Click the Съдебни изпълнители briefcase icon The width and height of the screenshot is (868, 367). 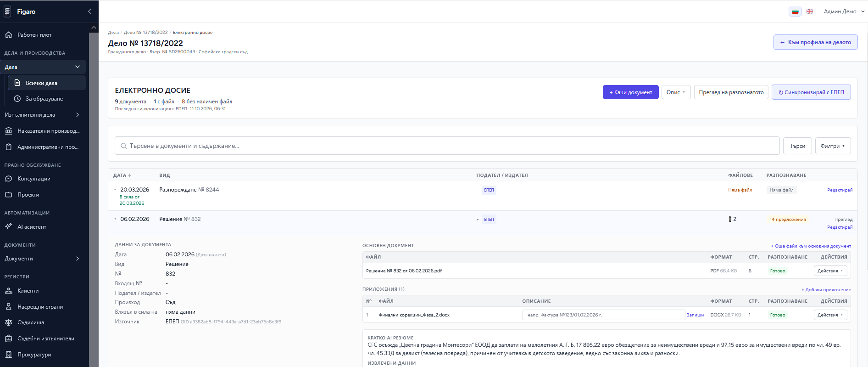[8, 339]
